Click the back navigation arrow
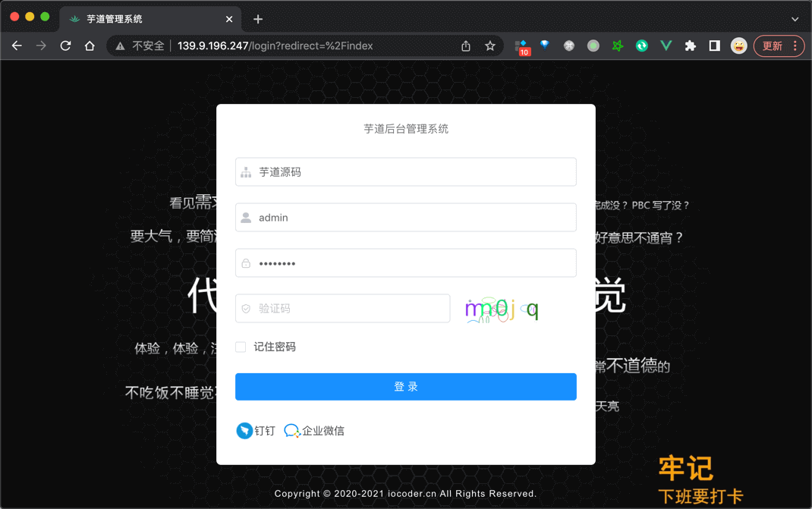The image size is (812, 509). [x=17, y=46]
